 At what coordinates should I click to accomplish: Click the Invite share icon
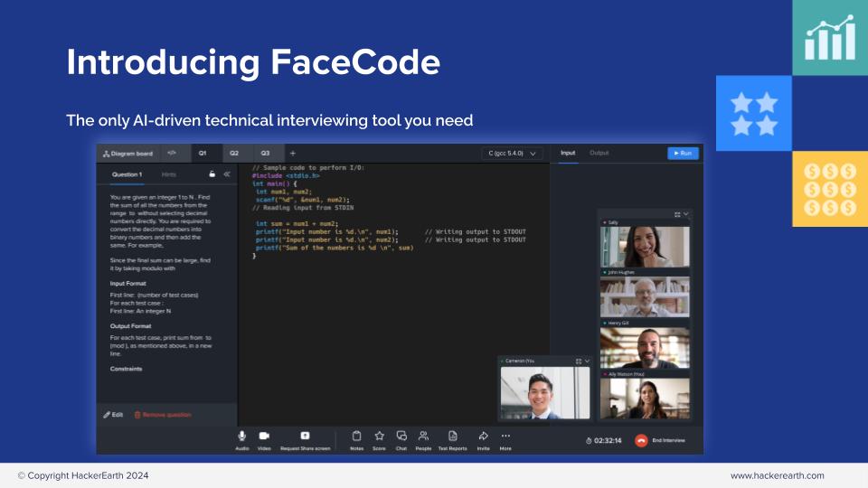click(x=483, y=436)
